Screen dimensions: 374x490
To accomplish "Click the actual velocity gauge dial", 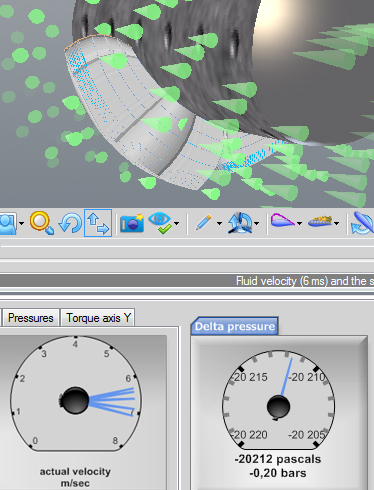I will point(75,394).
